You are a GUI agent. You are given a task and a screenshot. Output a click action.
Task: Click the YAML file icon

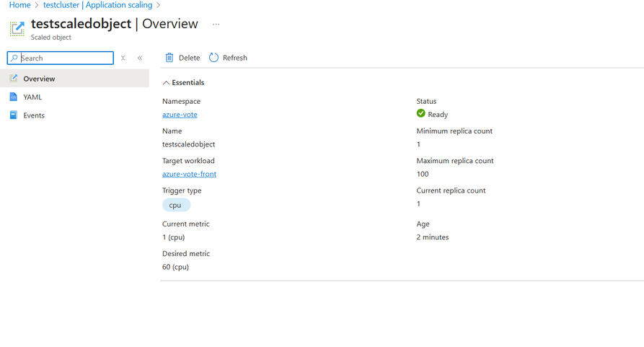coord(14,97)
